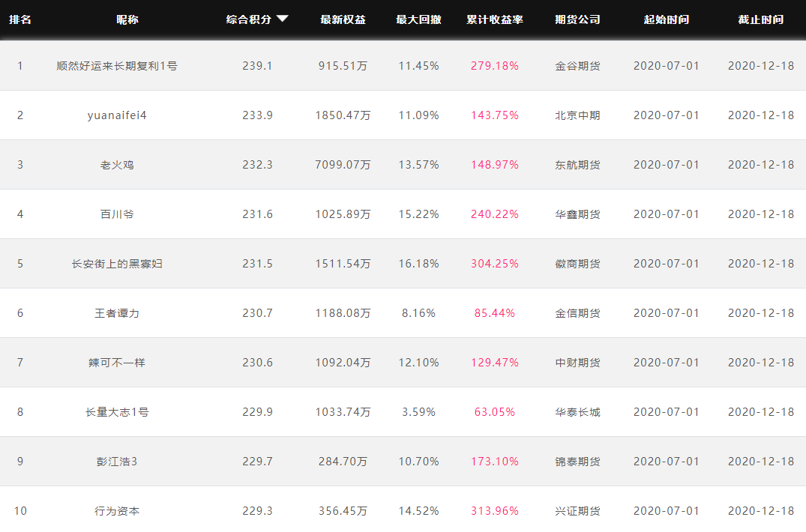Open nickname 长安街上的黑寡妇
Screen dimensions: 806x532
click(x=117, y=264)
